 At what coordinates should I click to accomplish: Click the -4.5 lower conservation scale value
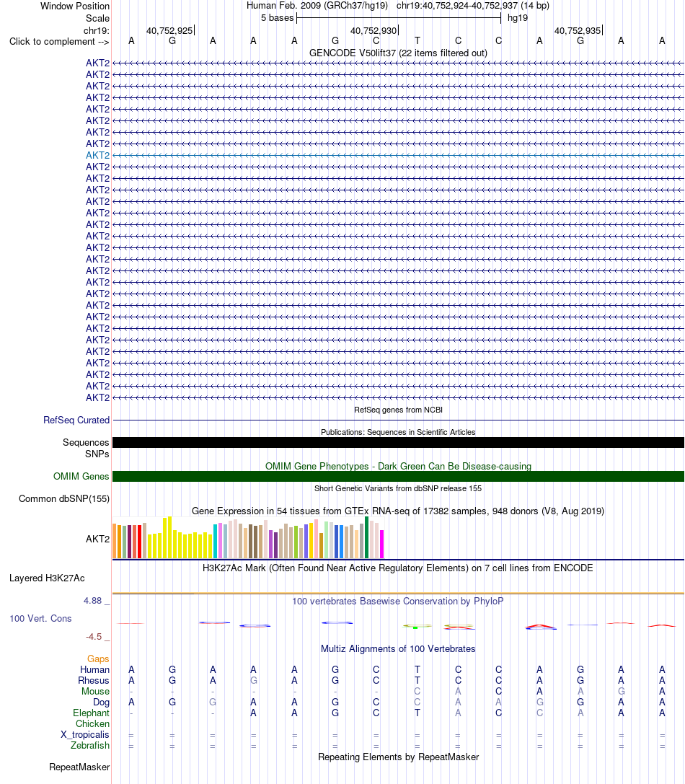(94, 636)
